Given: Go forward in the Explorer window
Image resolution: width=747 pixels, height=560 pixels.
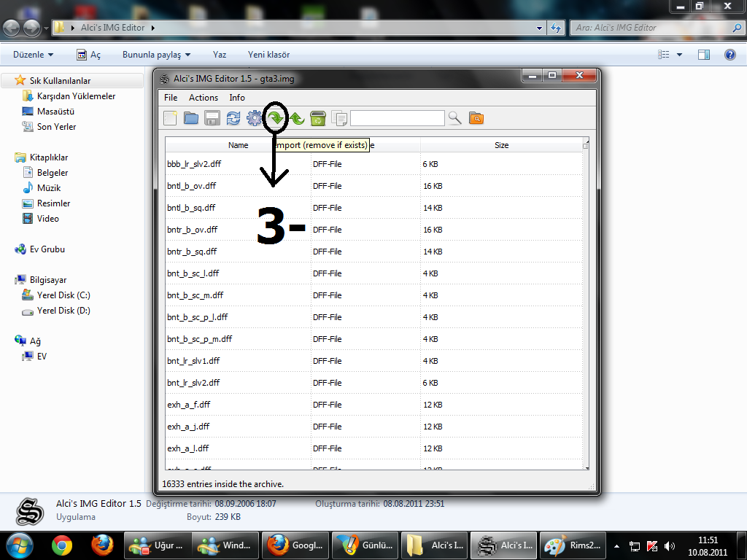Looking at the screenshot, I should (31, 28).
